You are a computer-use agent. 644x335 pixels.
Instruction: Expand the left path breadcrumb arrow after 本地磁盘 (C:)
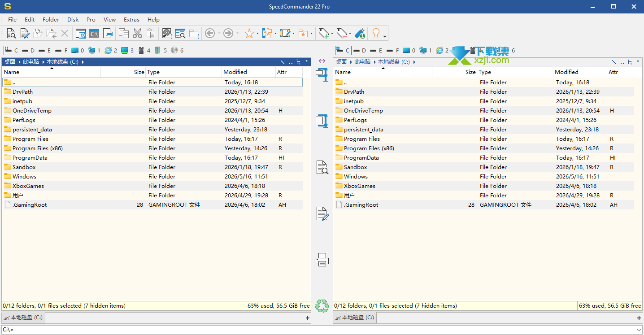[x=83, y=62]
